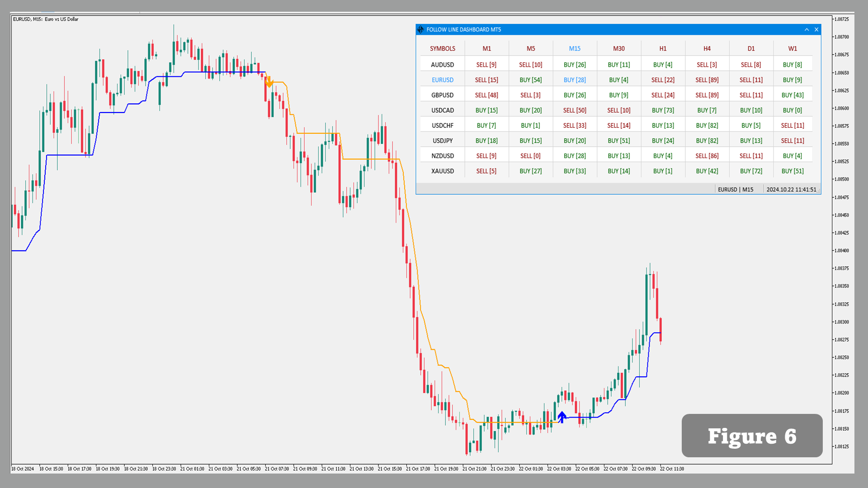Click the 1.08300 level on price scale
The width and height of the screenshot is (868, 488).
pos(841,322)
